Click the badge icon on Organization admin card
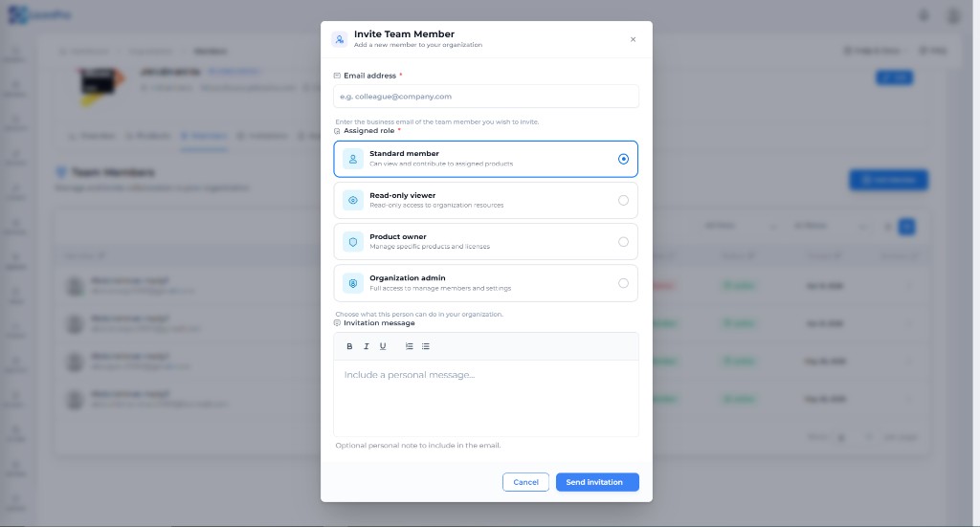Viewport: 980px width, 527px height. point(352,283)
